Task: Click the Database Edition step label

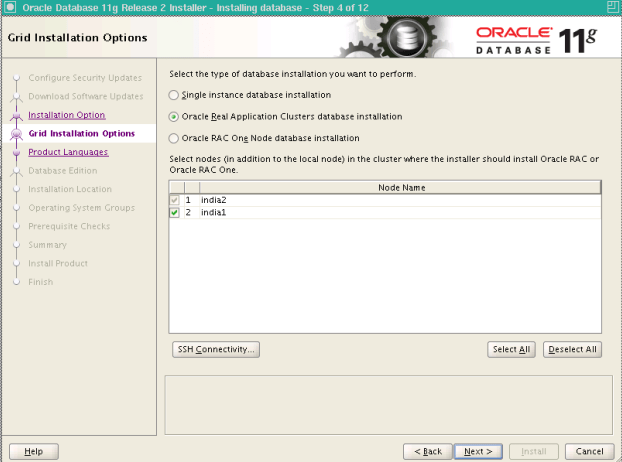Action: point(63,171)
